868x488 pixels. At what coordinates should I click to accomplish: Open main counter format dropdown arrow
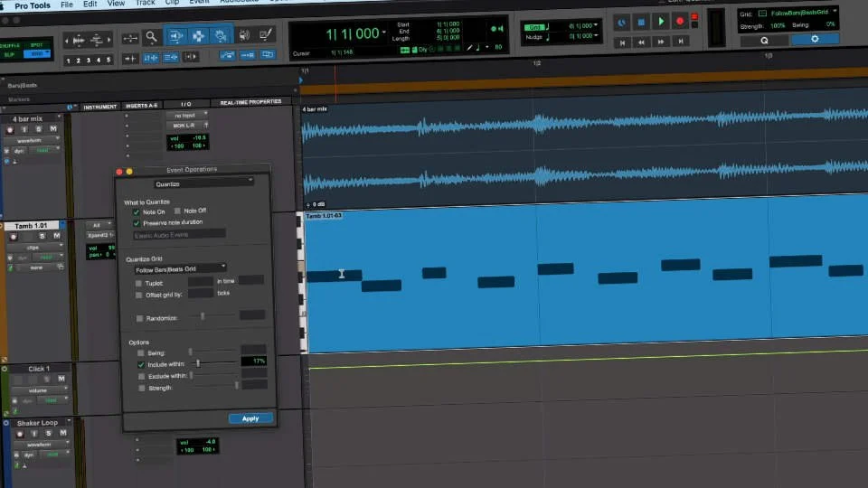[383, 33]
